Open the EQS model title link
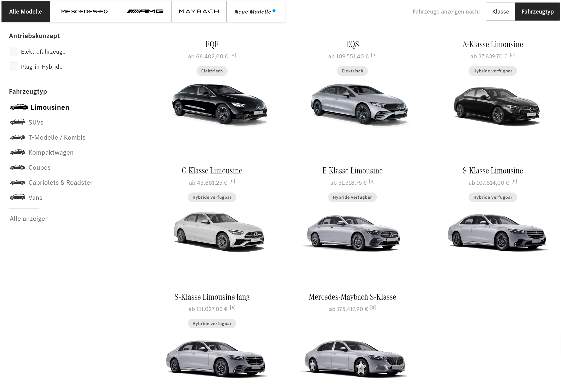Image resolution: width=561 pixels, height=392 pixels. tap(352, 44)
